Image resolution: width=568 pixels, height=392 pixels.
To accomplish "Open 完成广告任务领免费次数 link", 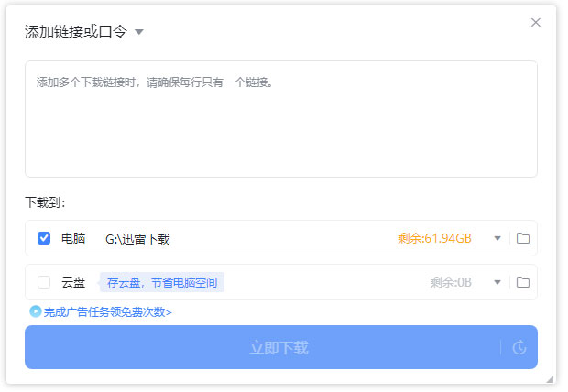I will 107,311.
